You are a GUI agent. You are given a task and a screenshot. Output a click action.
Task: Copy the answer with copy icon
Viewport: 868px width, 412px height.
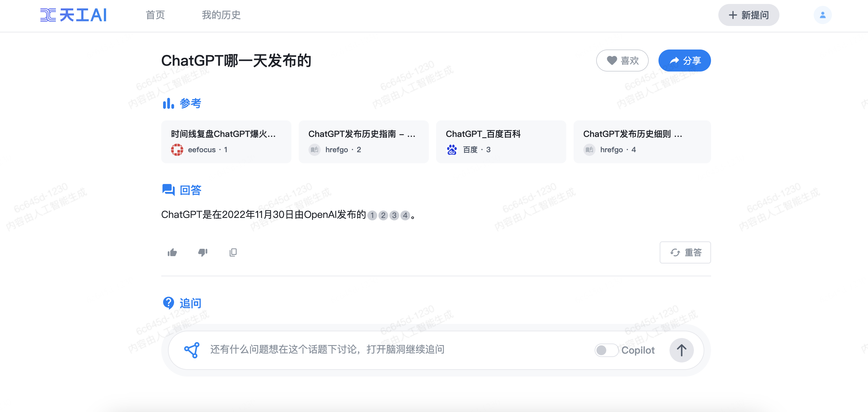pyautogui.click(x=233, y=252)
